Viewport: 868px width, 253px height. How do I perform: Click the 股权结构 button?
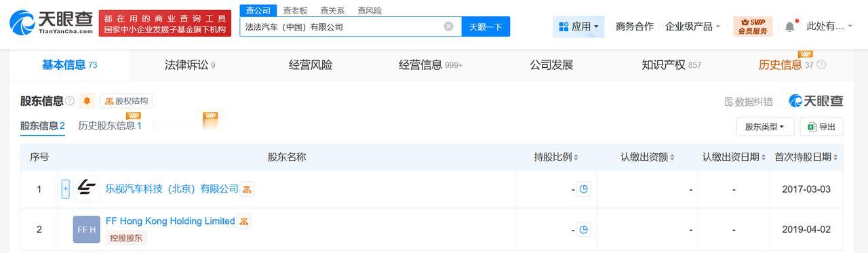pos(126,101)
